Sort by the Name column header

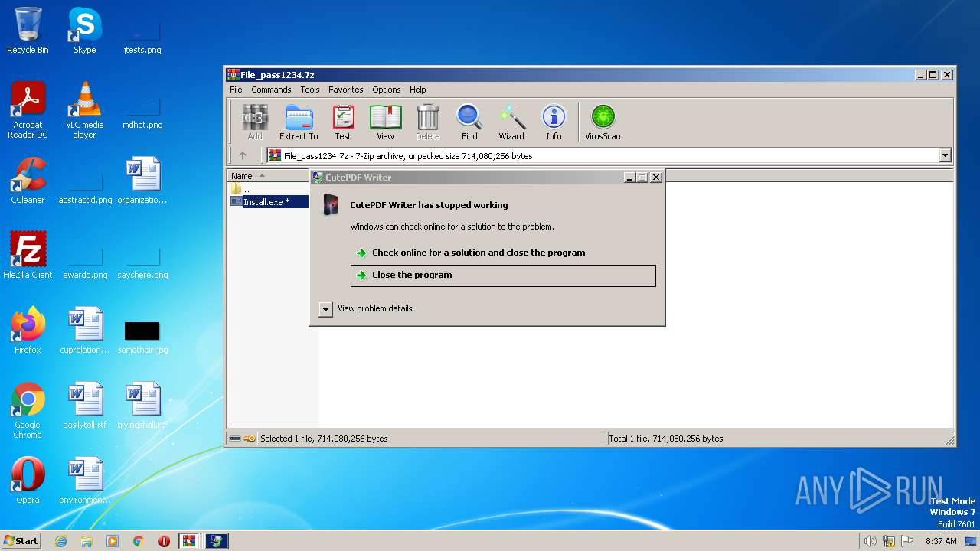pos(266,176)
